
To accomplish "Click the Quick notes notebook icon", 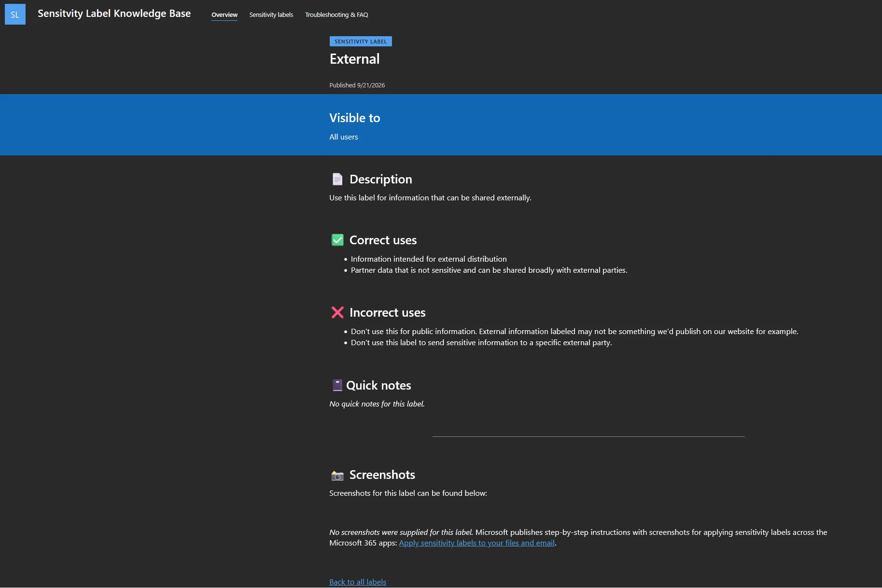I will [x=337, y=385].
